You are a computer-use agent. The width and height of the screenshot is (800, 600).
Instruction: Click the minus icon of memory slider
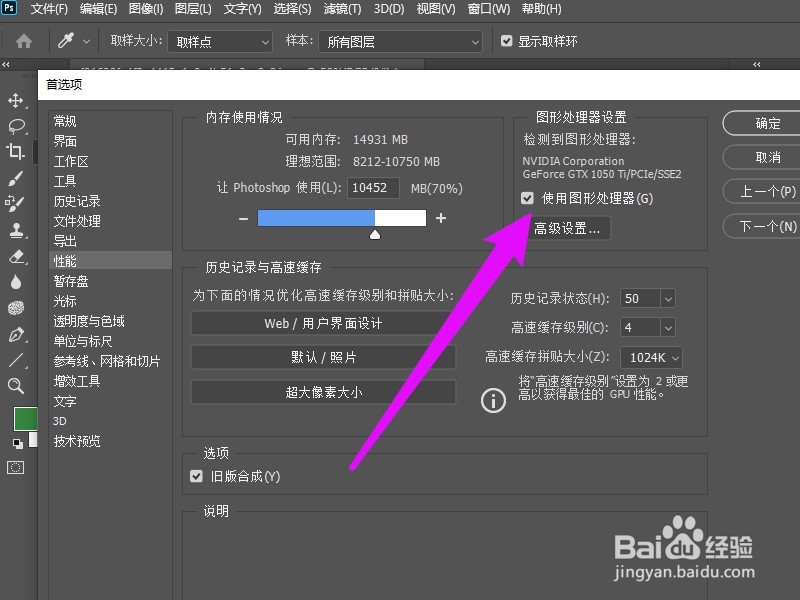243,219
